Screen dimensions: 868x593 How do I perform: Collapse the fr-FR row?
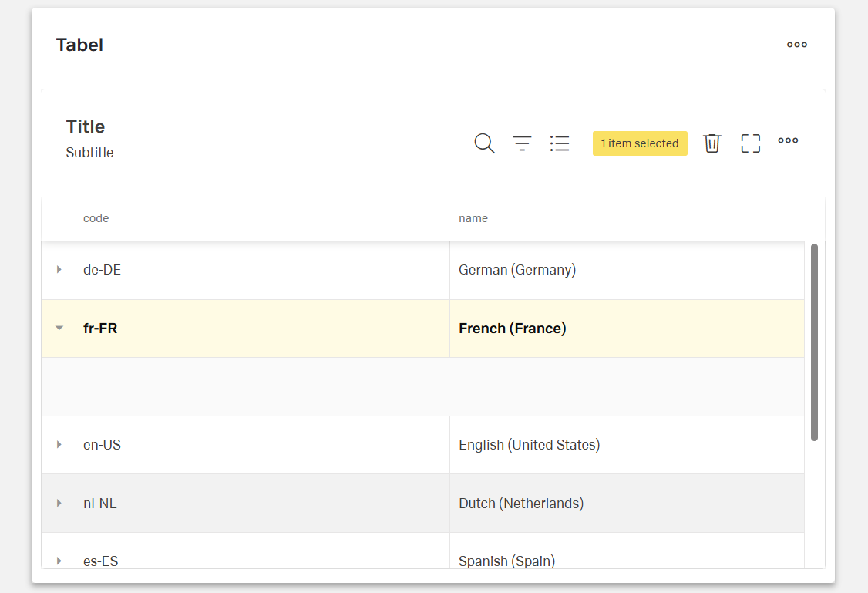pos(59,329)
